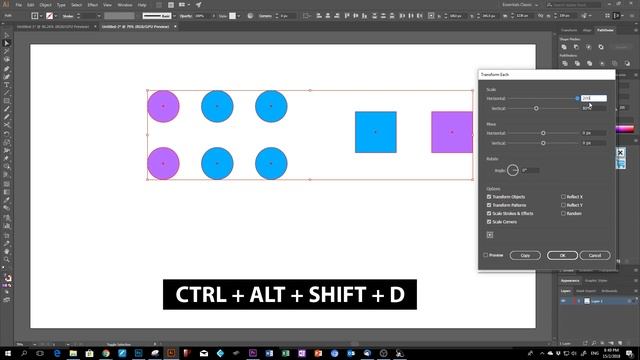
Task: Toggle the Transform Patterns checkbox
Action: click(x=489, y=205)
